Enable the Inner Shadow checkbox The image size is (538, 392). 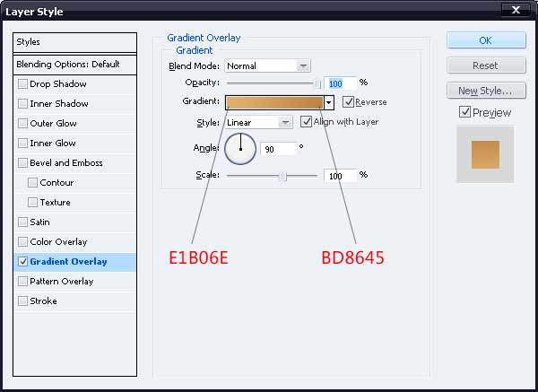[x=22, y=104]
